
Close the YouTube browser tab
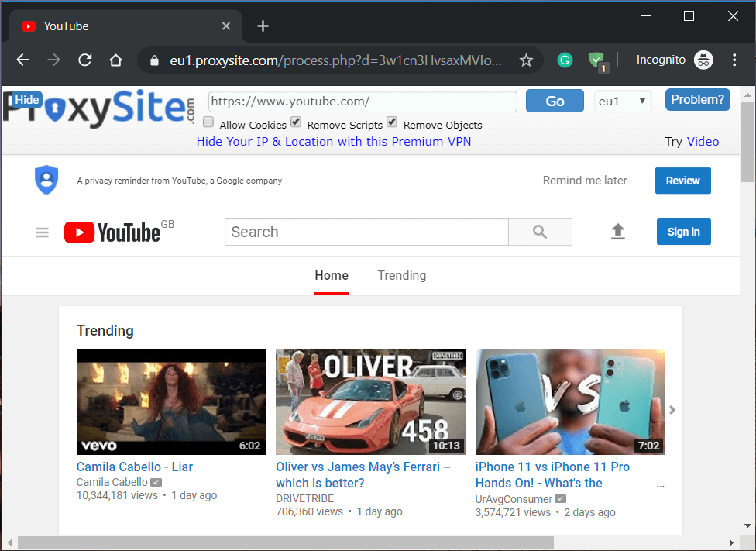tap(225, 26)
